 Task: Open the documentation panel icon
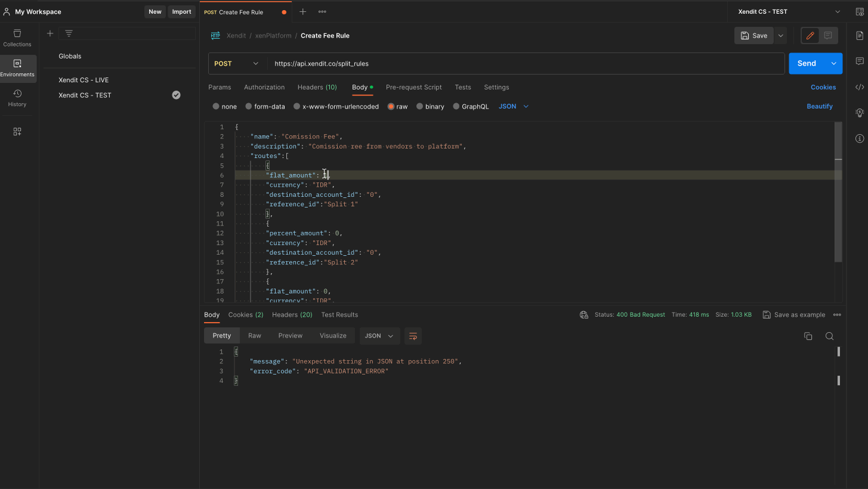click(x=860, y=36)
